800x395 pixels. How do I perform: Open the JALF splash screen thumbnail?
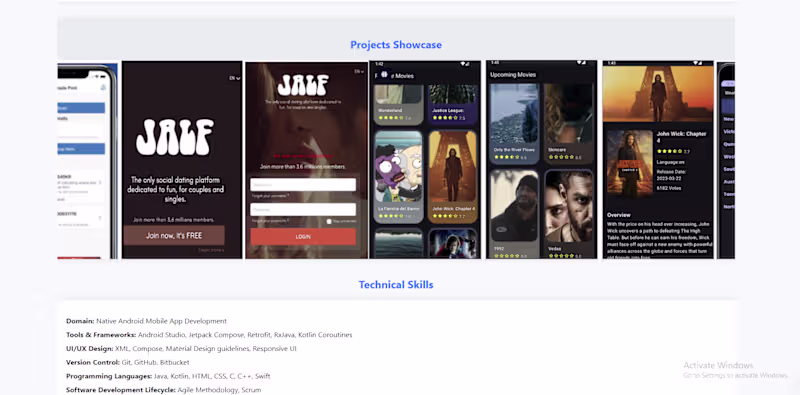click(182, 160)
